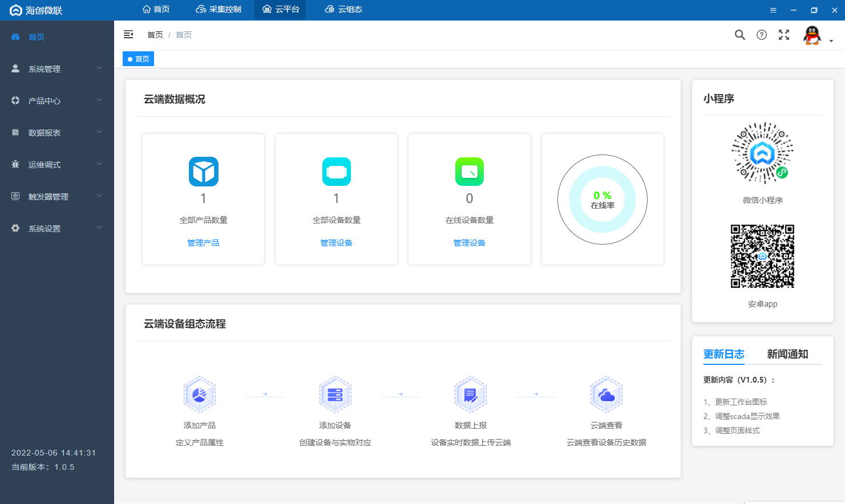Open 管理设备 under 在线设备数量
This screenshot has width=845, height=504.
coord(470,243)
